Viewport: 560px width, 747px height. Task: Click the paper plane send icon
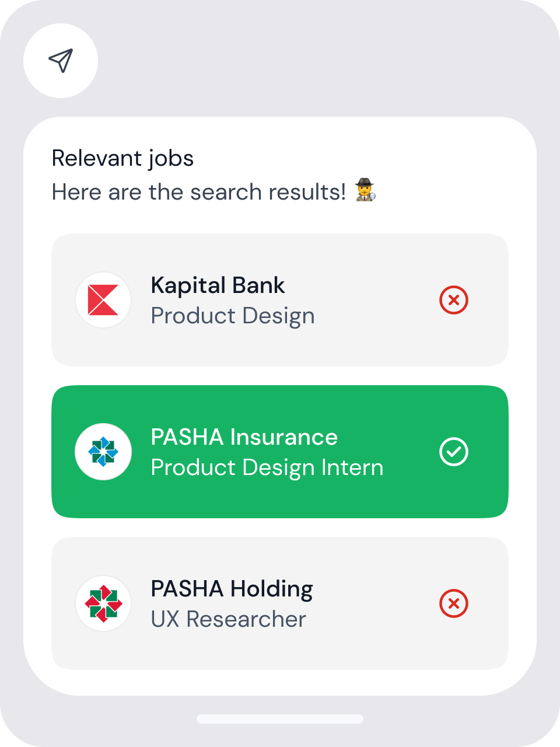click(x=61, y=61)
